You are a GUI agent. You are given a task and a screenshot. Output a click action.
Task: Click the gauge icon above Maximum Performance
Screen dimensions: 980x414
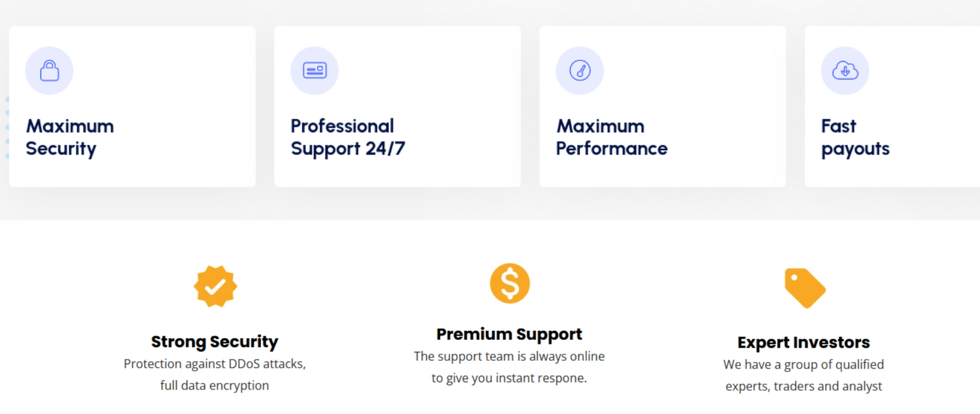coord(580,71)
